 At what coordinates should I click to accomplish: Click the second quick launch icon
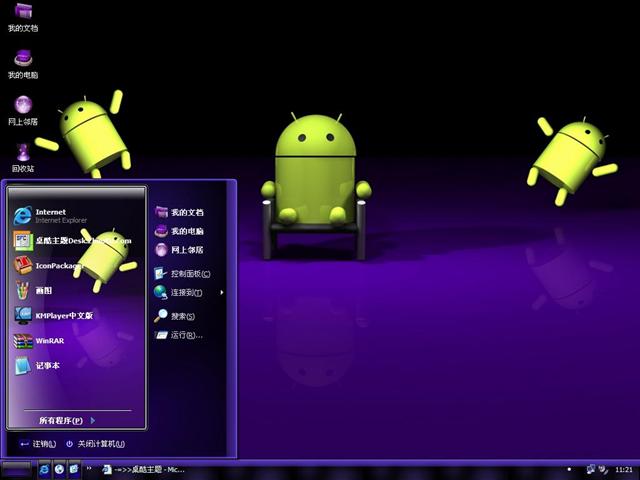[59, 469]
